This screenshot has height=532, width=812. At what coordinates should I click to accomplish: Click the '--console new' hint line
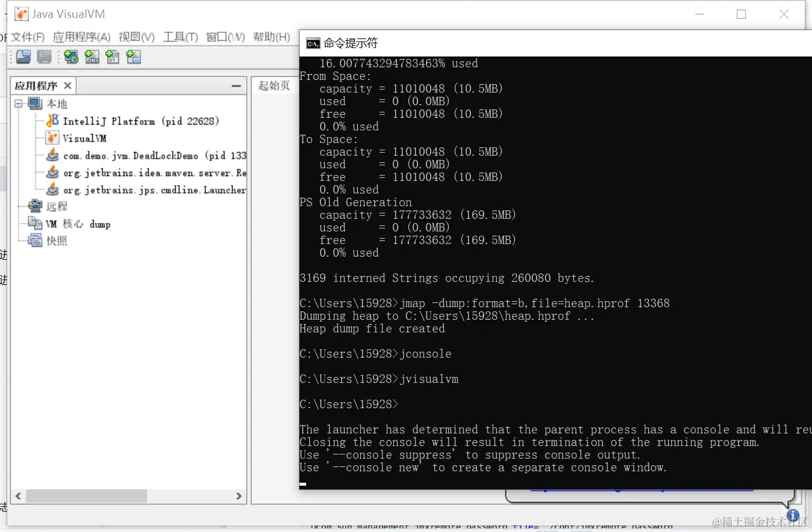point(484,468)
